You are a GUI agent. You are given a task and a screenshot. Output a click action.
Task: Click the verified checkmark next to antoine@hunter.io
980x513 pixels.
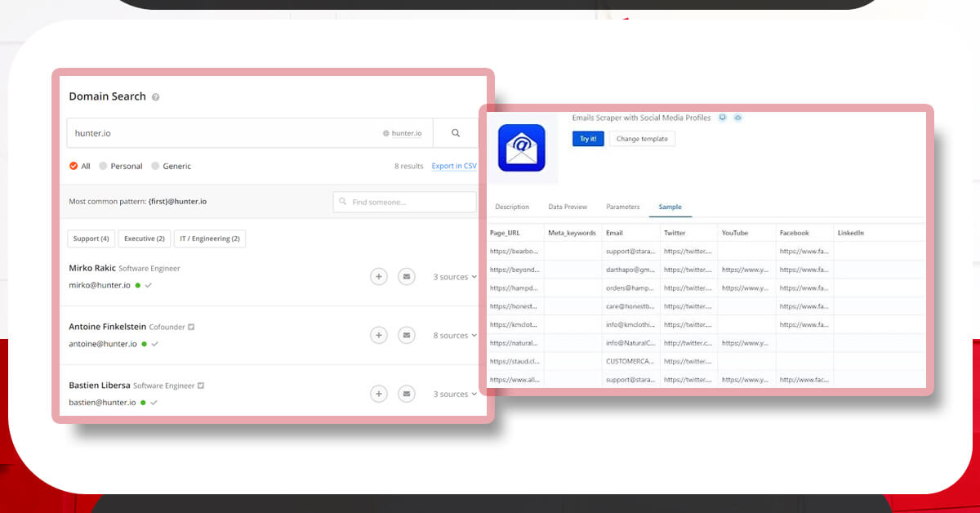pyautogui.click(x=154, y=344)
